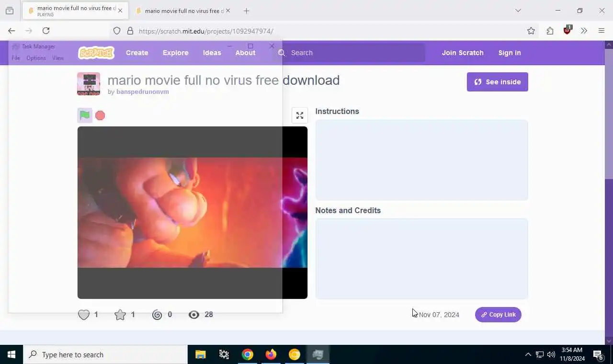The height and width of the screenshot is (364, 613).
Task: Close the first playing tab
Action: point(120,11)
